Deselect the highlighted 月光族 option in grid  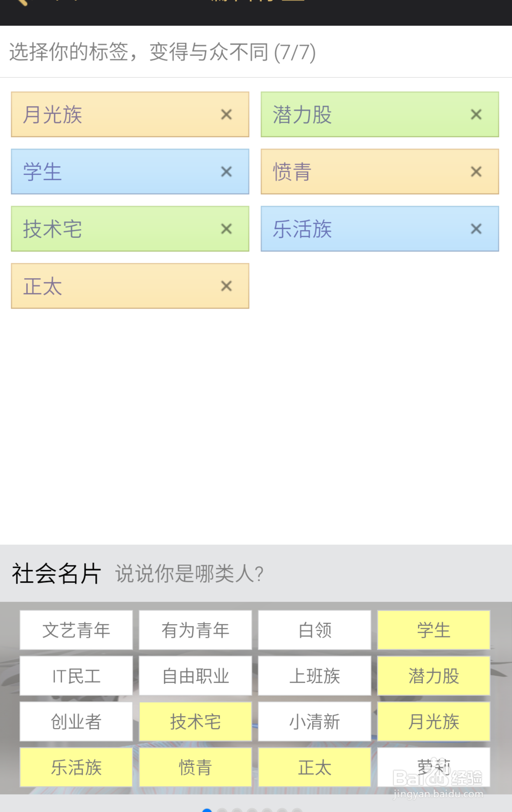434,721
